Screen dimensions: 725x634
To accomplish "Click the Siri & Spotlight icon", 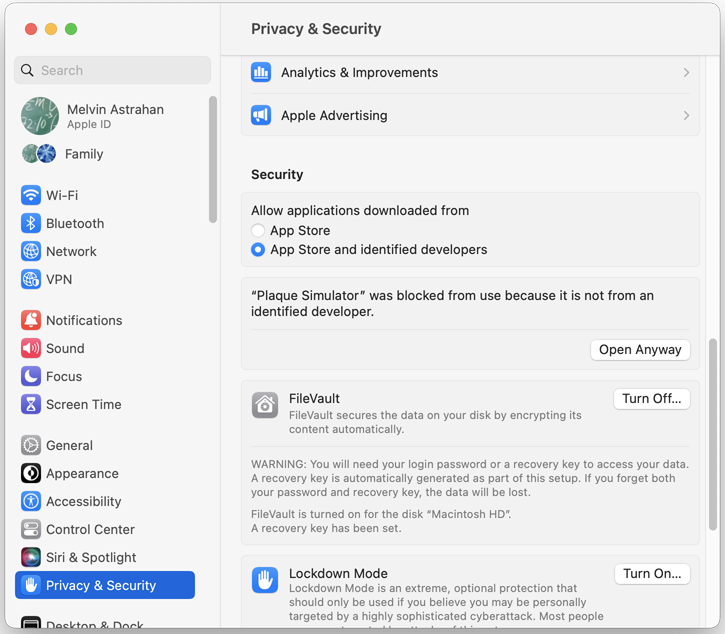I will click(31, 557).
